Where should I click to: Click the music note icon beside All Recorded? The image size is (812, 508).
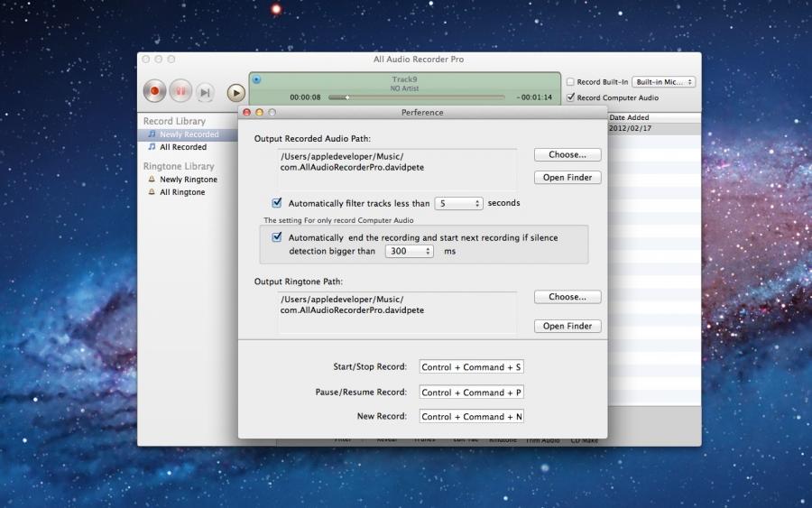click(152, 147)
